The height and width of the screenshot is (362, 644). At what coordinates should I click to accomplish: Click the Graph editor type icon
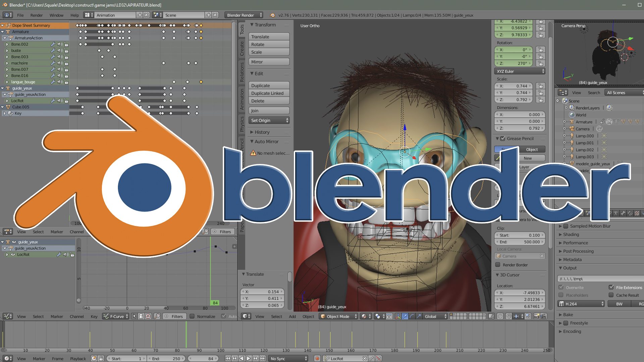coord(7,316)
